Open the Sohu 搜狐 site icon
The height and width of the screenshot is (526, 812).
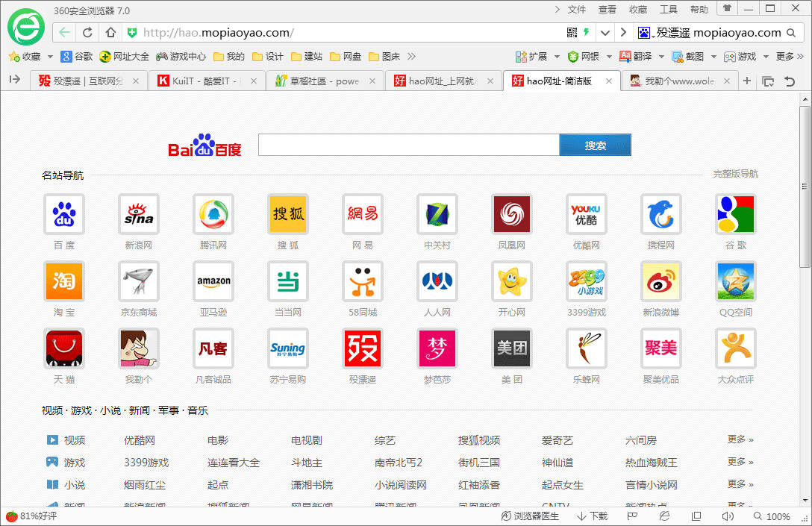[288, 214]
